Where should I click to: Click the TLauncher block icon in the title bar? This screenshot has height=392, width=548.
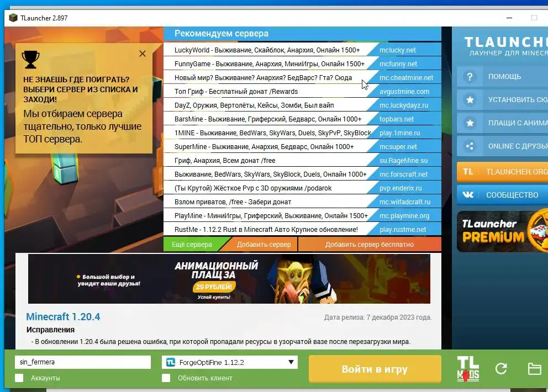click(13, 18)
